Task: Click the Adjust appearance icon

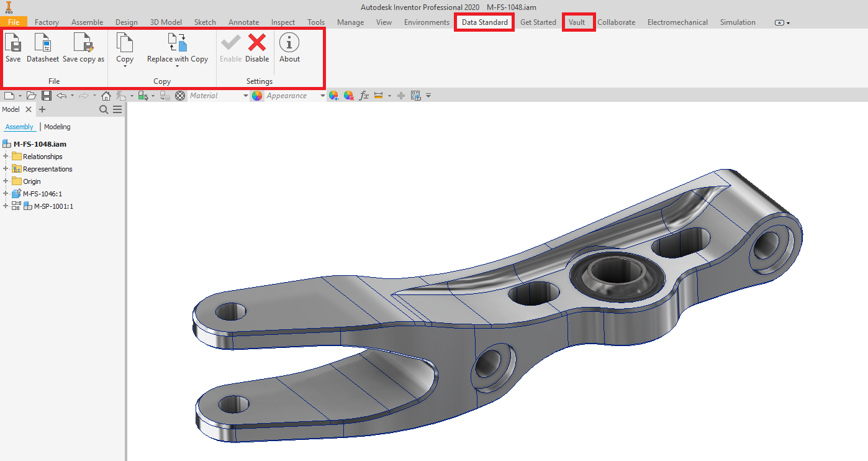Action: coord(333,96)
